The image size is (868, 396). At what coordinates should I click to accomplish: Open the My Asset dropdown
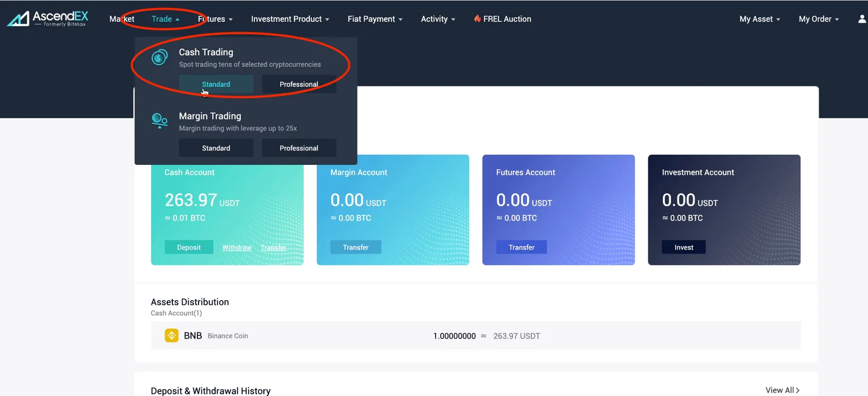coord(760,19)
